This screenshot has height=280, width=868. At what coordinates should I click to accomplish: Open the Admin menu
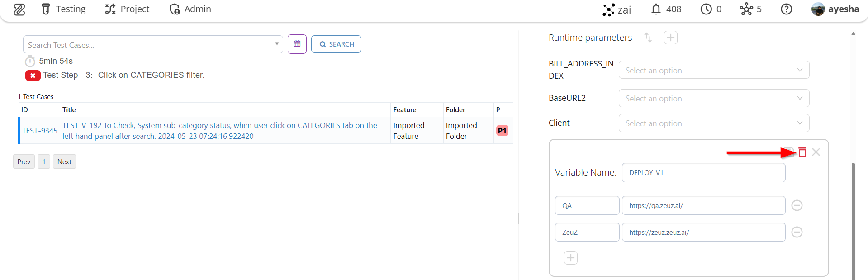pos(190,9)
